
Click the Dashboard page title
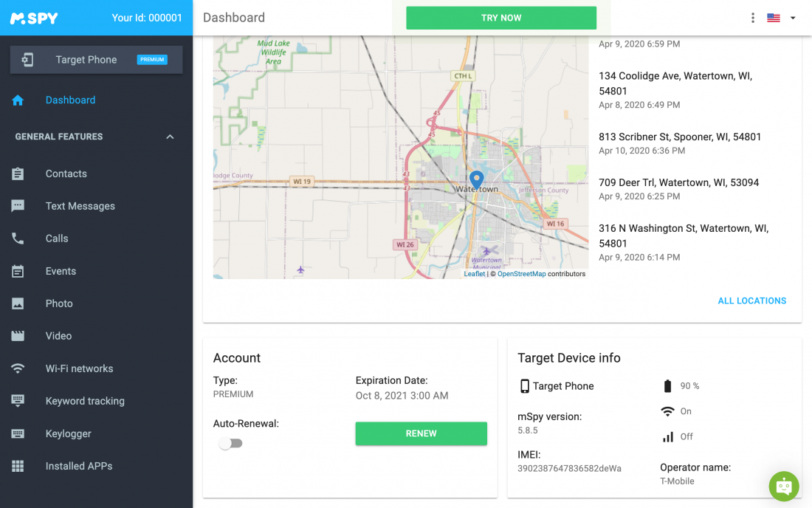coord(234,18)
